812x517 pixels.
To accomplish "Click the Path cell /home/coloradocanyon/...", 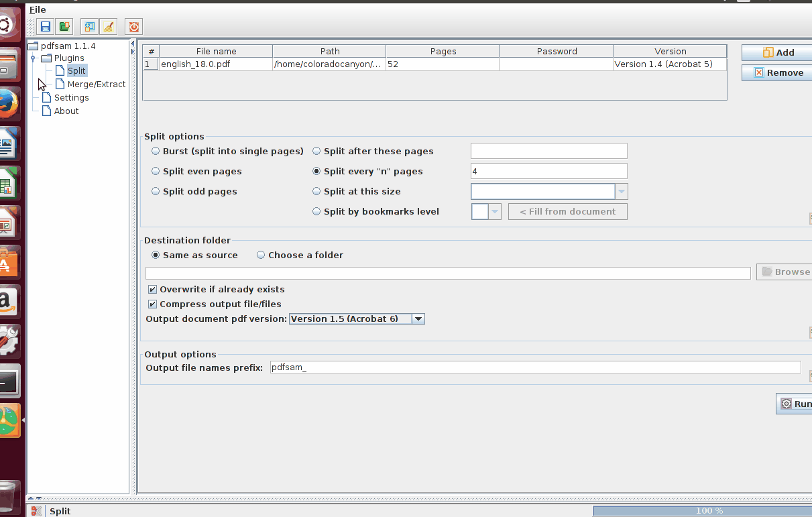I will (329, 64).
